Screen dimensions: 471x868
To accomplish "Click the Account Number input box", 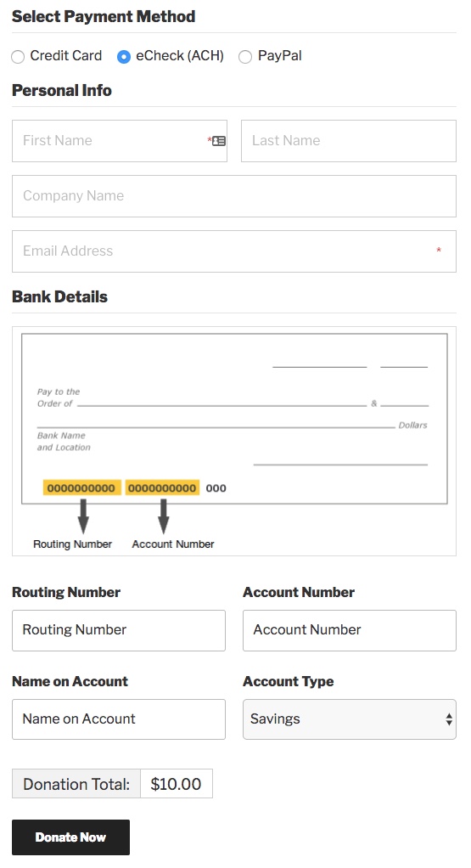I will click(350, 630).
